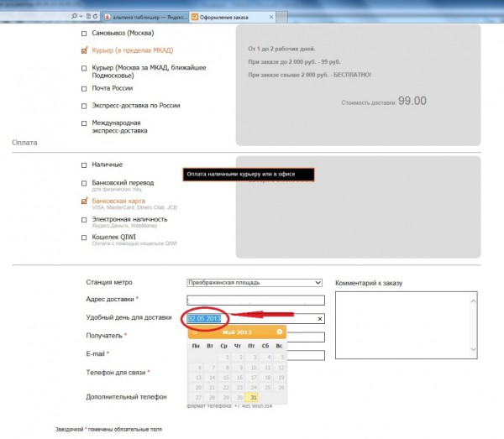Viewport: 504px width, 439px height.
Task: Click the Оформление заказа tab favicon
Action: (195, 17)
